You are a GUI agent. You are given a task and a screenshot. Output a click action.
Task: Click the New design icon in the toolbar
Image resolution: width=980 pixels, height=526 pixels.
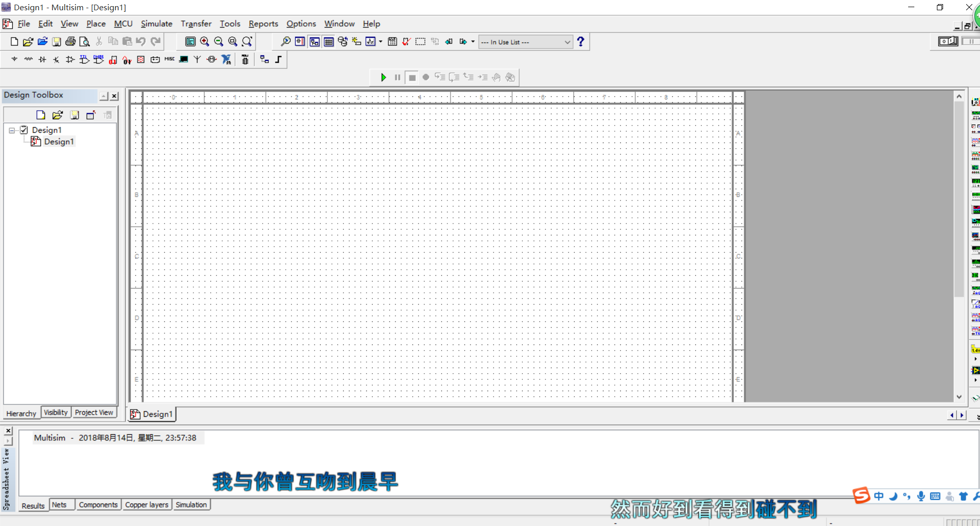[x=14, y=42]
